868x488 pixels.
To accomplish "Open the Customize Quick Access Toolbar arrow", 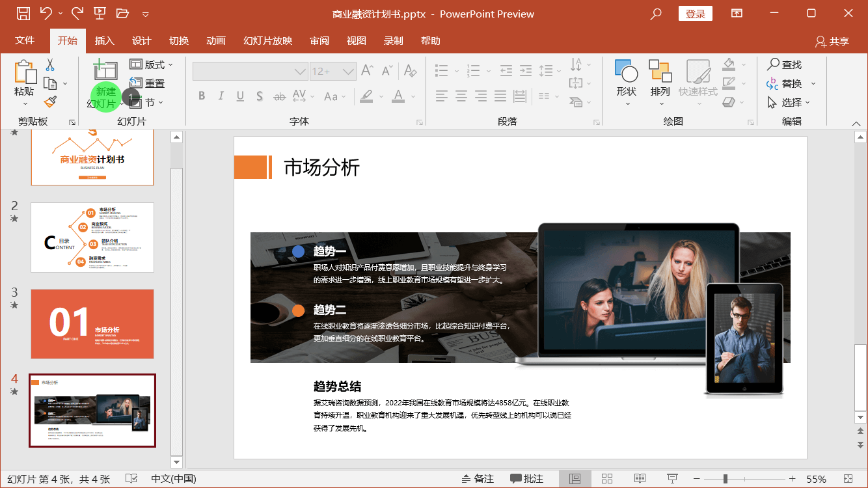I will tap(145, 14).
